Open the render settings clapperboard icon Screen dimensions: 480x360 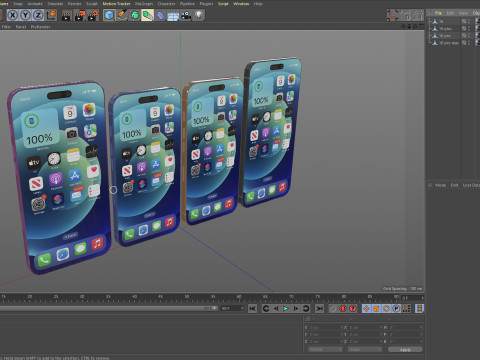(x=93, y=15)
